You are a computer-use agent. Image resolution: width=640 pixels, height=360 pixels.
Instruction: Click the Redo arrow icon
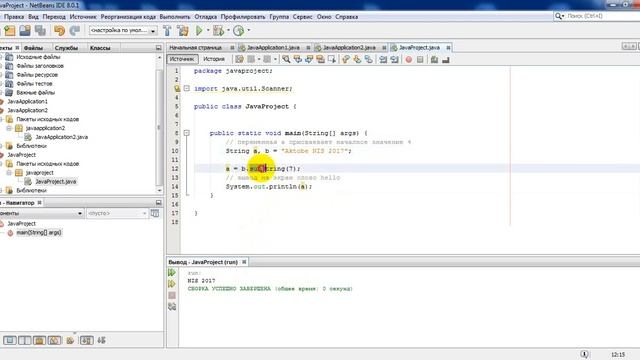75,31
